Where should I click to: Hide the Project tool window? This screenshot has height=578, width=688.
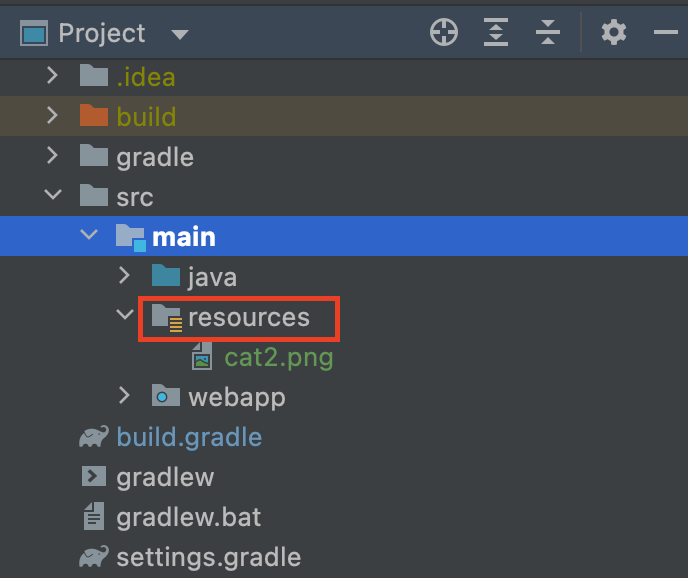coord(666,33)
